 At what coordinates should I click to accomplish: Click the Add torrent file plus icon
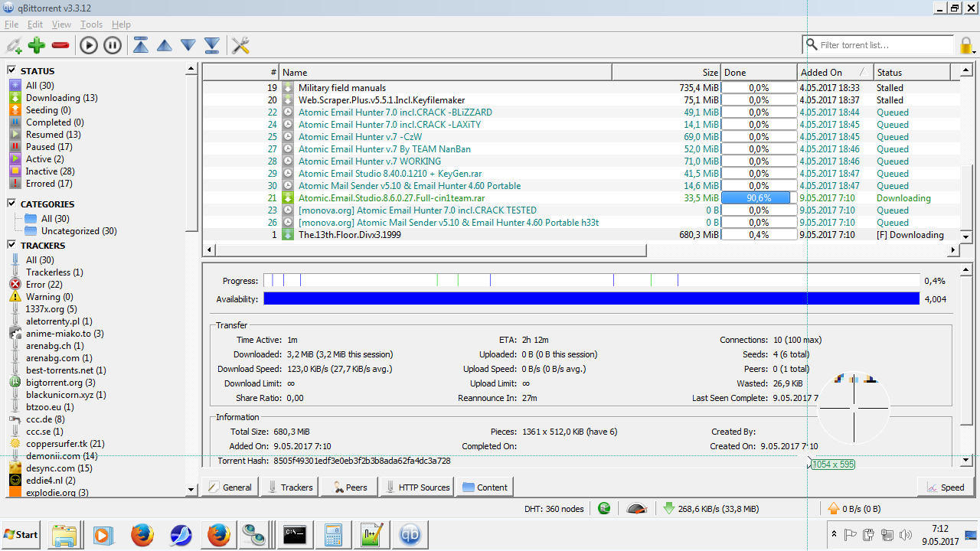click(37, 45)
